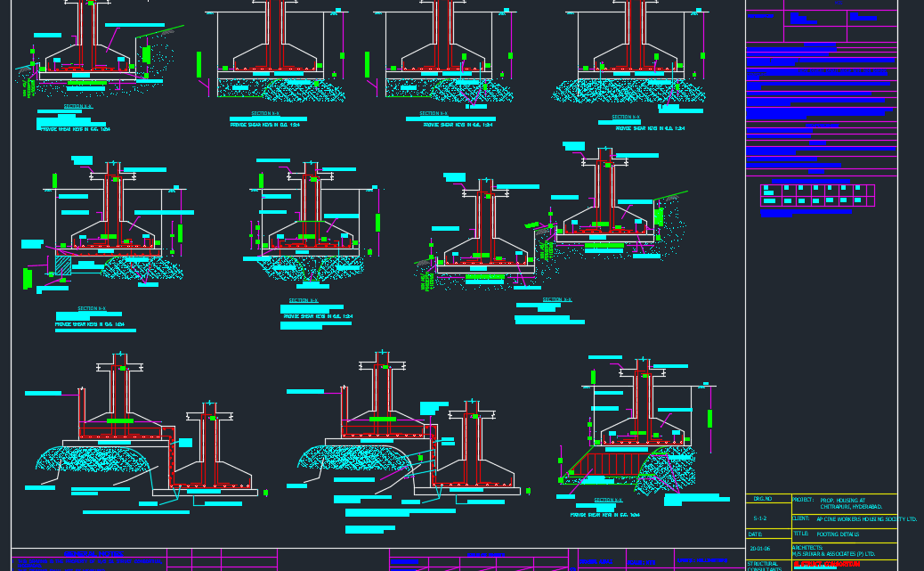Select "PROP. HOUSING AT" project text

click(842, 501)
